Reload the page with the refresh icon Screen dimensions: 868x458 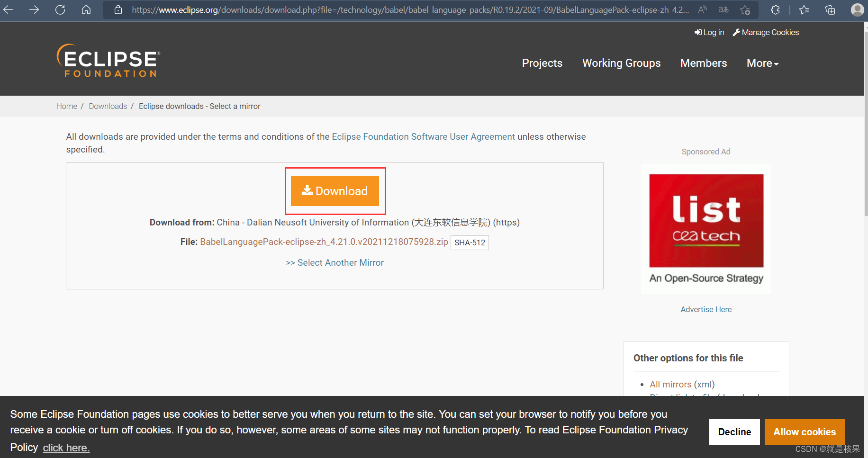point(60,9)
